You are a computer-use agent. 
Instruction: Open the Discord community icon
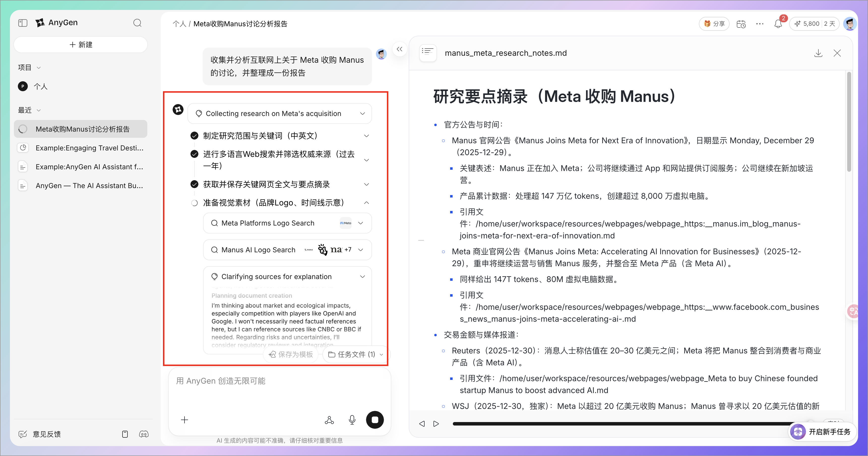(144, 434)
